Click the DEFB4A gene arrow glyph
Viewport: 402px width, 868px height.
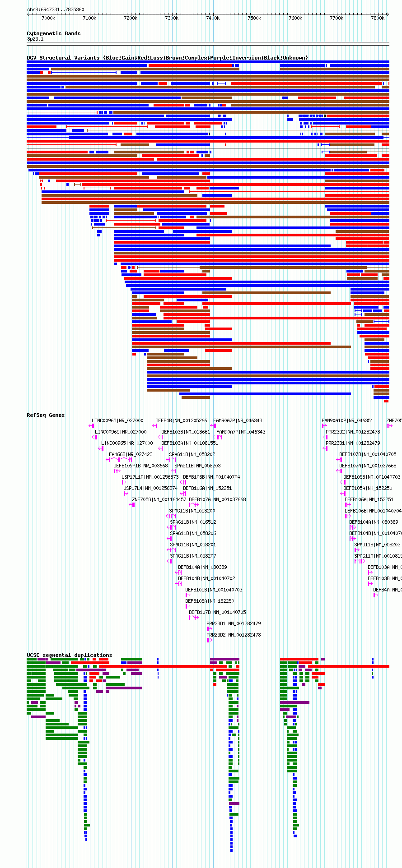pos(376,595)
